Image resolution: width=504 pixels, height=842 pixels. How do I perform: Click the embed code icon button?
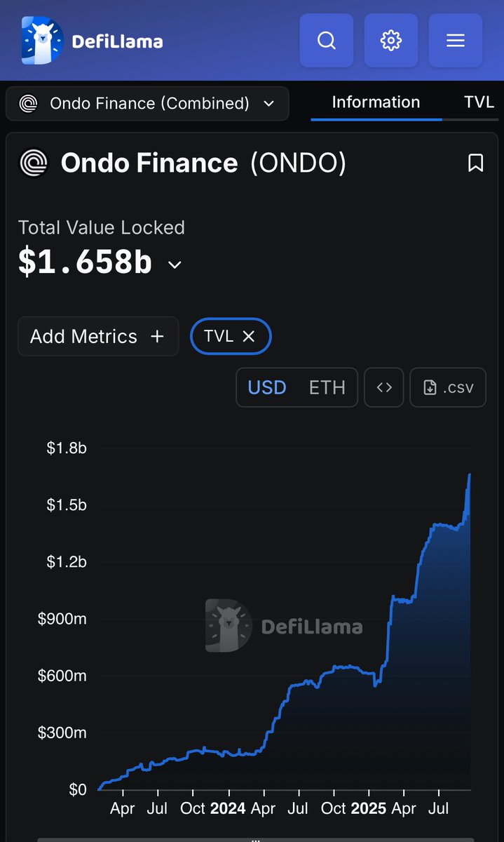click(x=384, y=387)
